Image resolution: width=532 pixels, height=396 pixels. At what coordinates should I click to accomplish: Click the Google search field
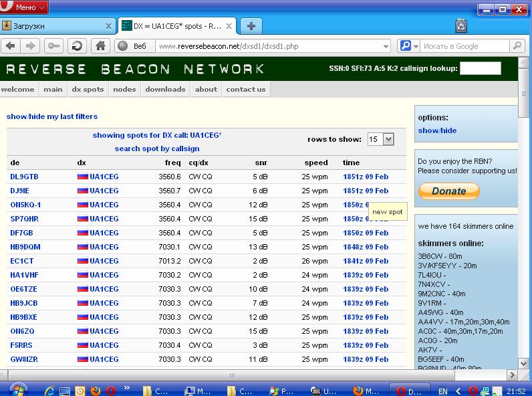point(464,46)
